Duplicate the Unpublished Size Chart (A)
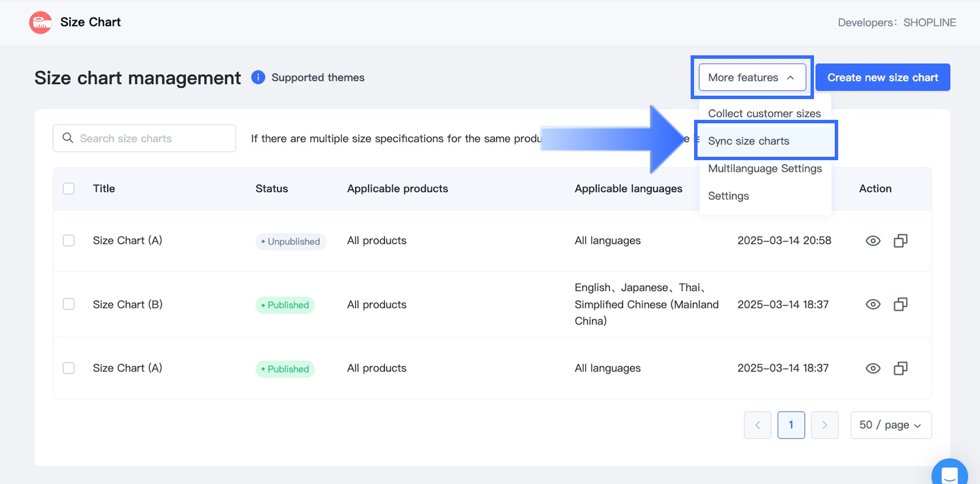980x484 pixels. point(900,241)
